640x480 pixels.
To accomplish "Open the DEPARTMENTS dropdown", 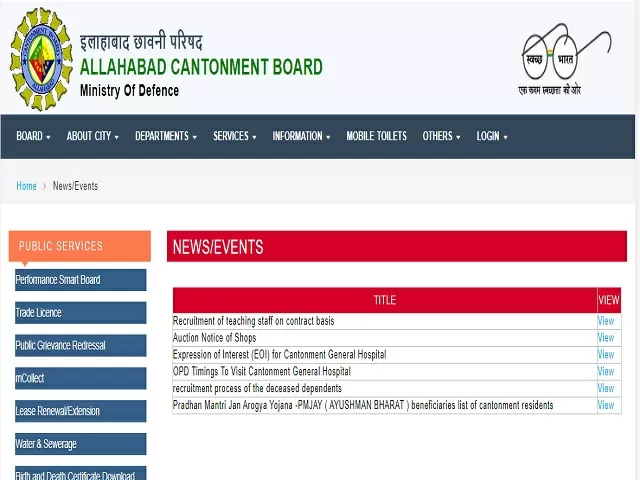I will click(166, 136).
